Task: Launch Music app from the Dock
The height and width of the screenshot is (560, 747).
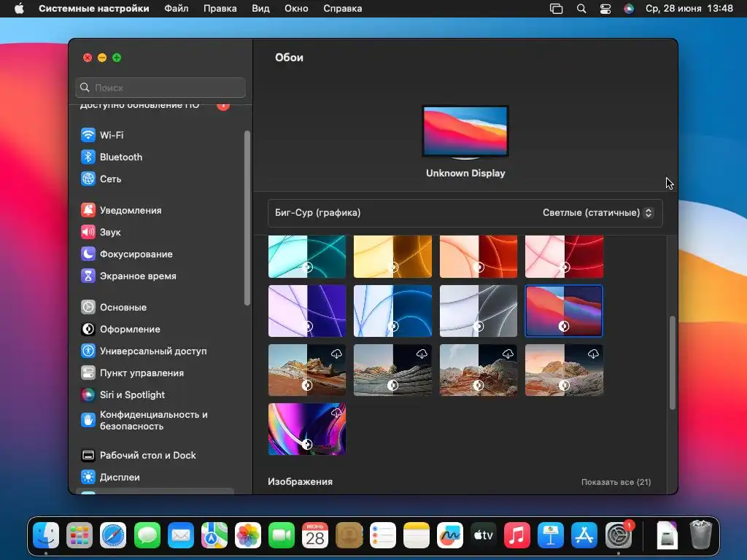Action: [x=517, y=535]
